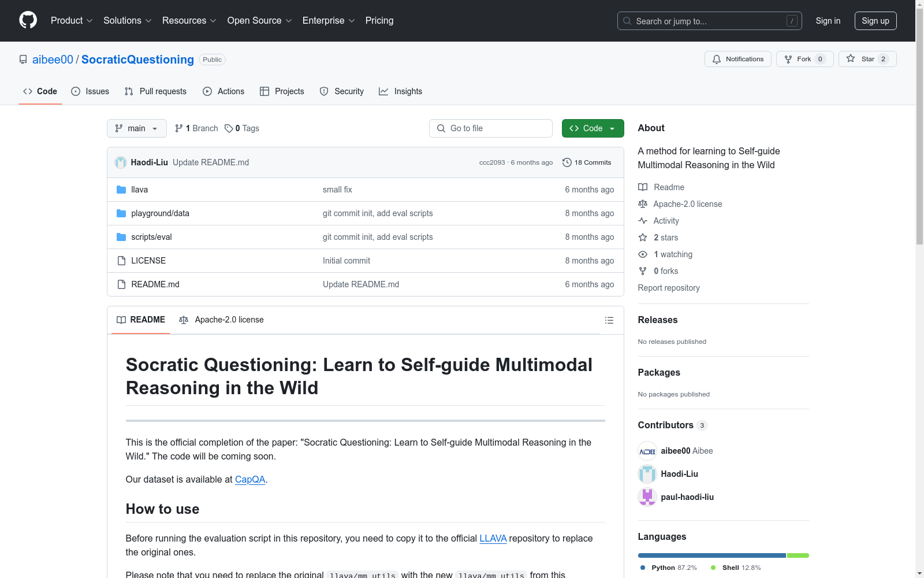
Task: Open the Projects tab
Action: pyautogui.click(x=282, y=91)
